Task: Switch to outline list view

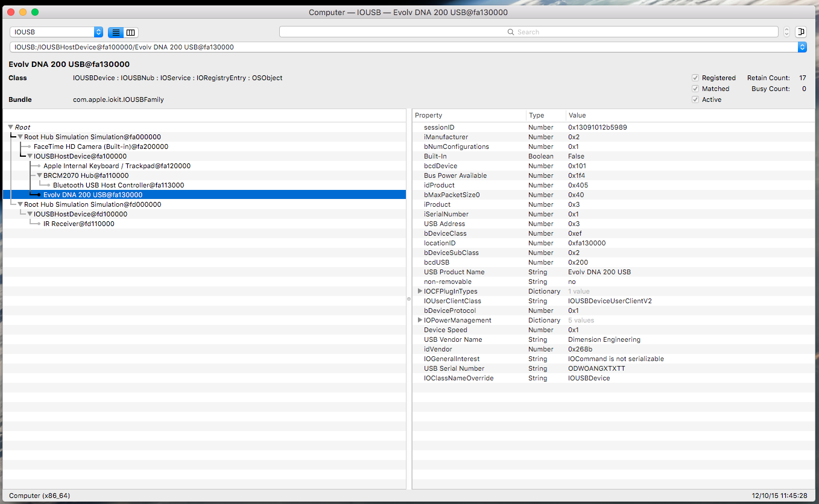Action: (116, 32)
